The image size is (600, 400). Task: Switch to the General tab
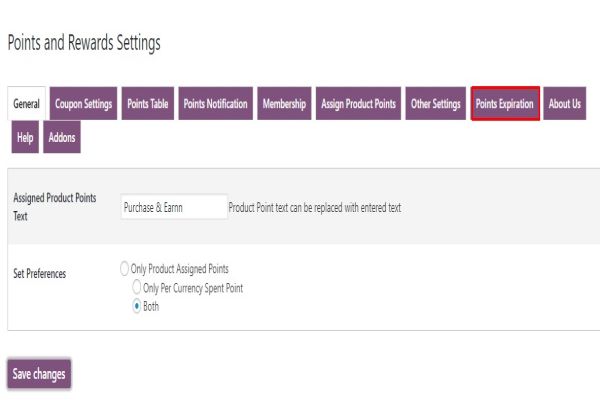(x=27, y=104)
